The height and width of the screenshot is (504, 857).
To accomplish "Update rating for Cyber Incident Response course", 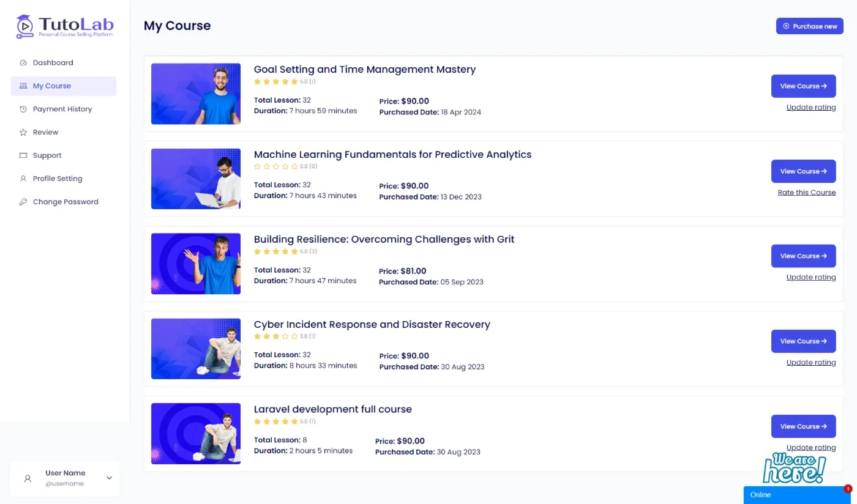I will [810, 363].
